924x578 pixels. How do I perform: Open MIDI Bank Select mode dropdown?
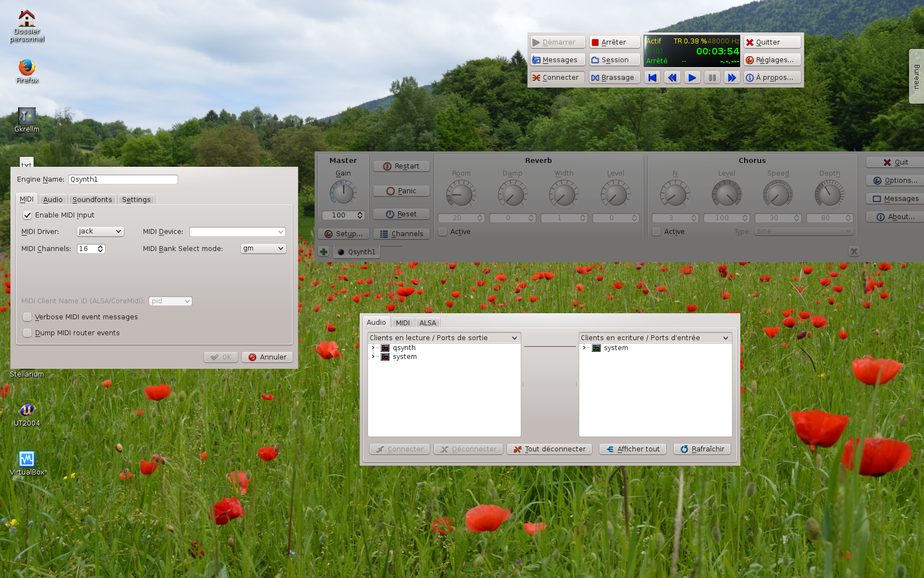pyautogui.click(x=263, y=249)
